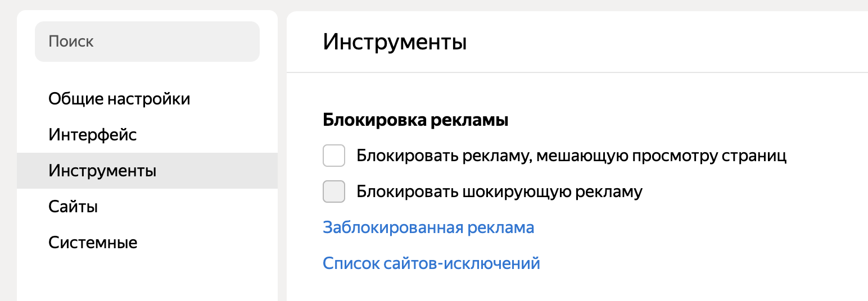Open Список сайтов-исключений link
Image resolution: width=868 pixels, height=301 pixels.
coord(431,263)
